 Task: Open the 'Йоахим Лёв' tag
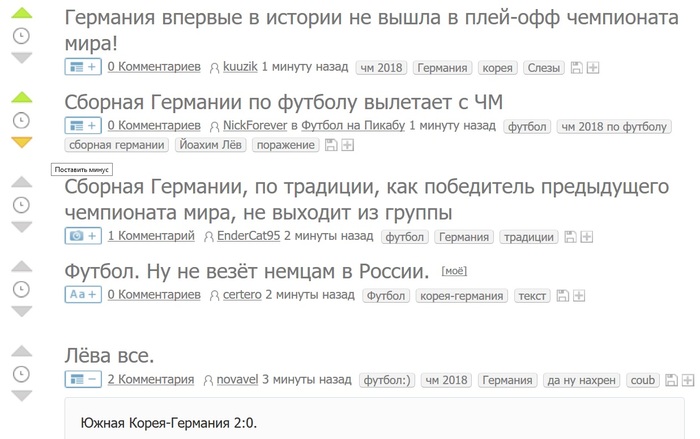point(210,145)
